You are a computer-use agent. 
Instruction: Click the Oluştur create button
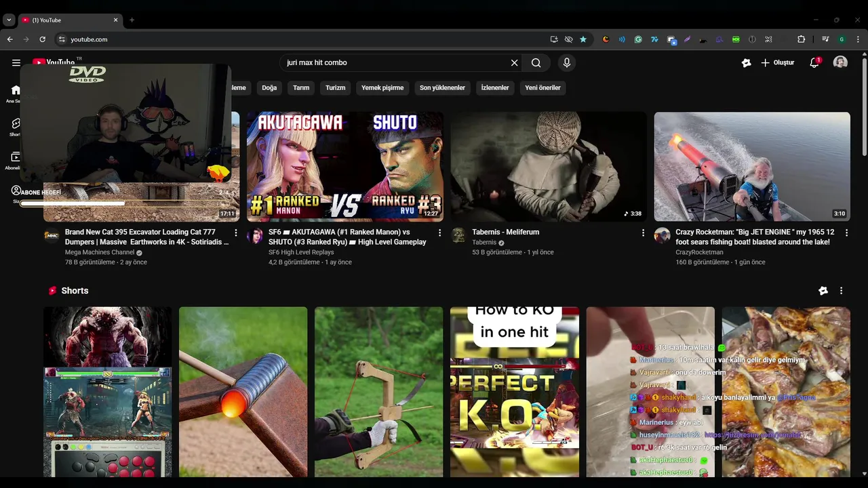click(x=777, y=62)
